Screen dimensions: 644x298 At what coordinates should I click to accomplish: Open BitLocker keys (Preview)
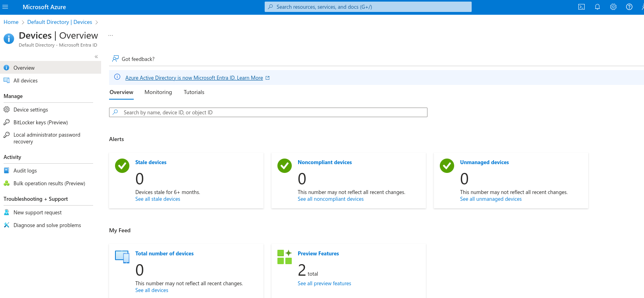(x=41, y=122)
